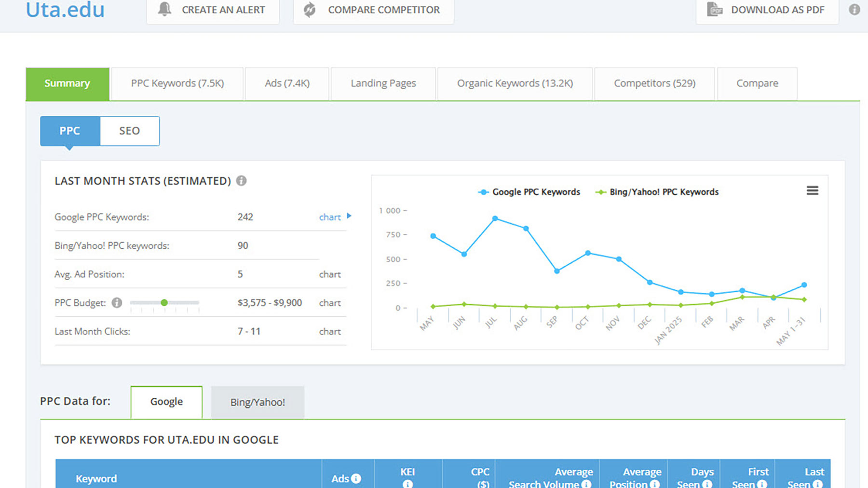Click the MAR point on the Bing/Yahoo! green line

click(x=742, y=297)
